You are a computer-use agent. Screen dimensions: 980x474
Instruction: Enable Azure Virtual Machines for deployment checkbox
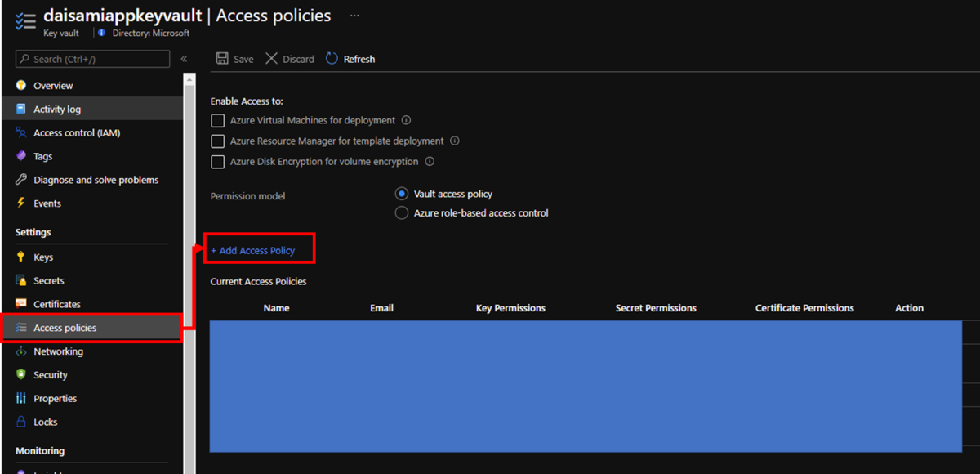point(217,120)
